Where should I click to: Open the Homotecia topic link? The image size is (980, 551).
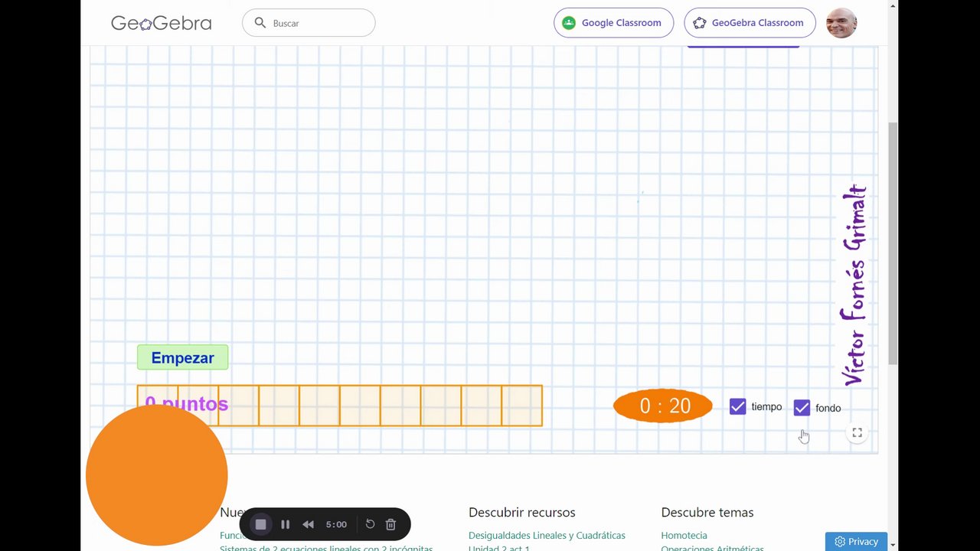(684, 536)
